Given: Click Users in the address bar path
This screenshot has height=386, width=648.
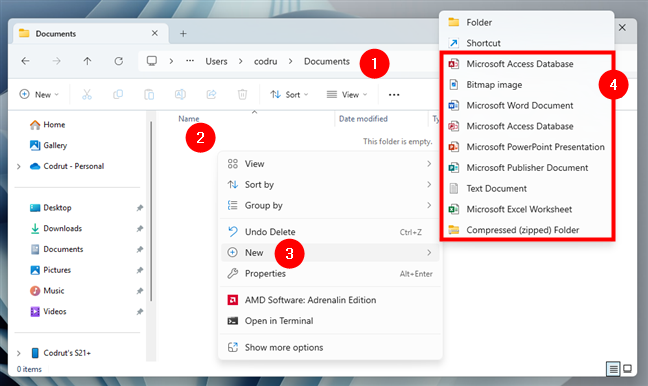Looking at the screenshot, I should click(x=217, y=61).
